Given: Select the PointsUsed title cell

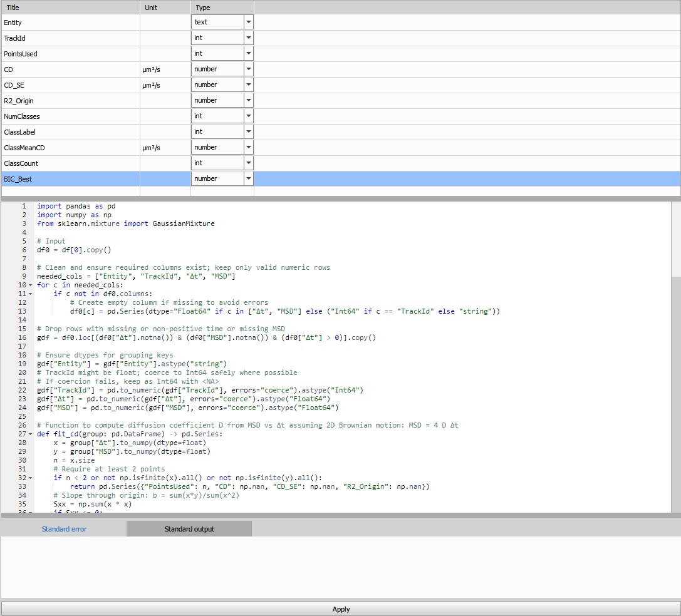Looking at the screenshot, I should (70, 54).
